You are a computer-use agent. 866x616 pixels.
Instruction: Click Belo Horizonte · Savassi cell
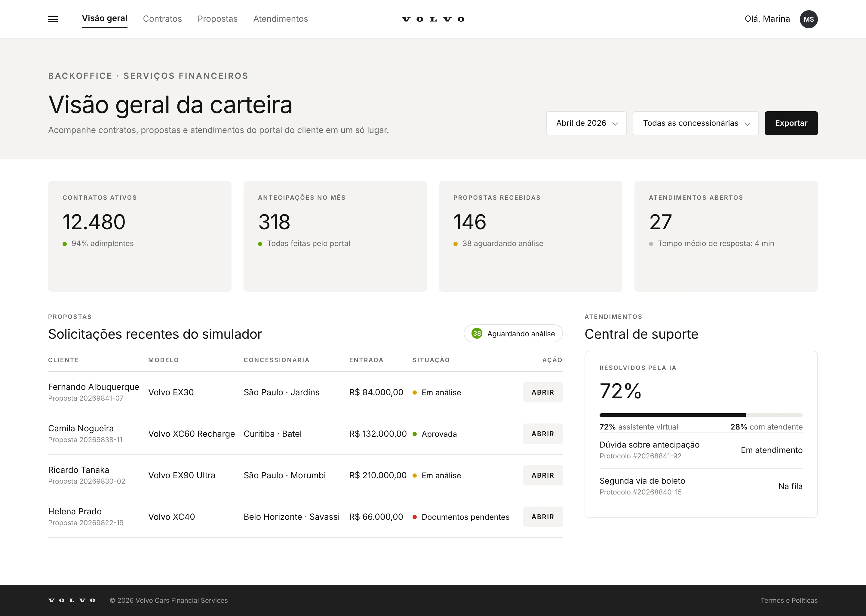(292, 517)
